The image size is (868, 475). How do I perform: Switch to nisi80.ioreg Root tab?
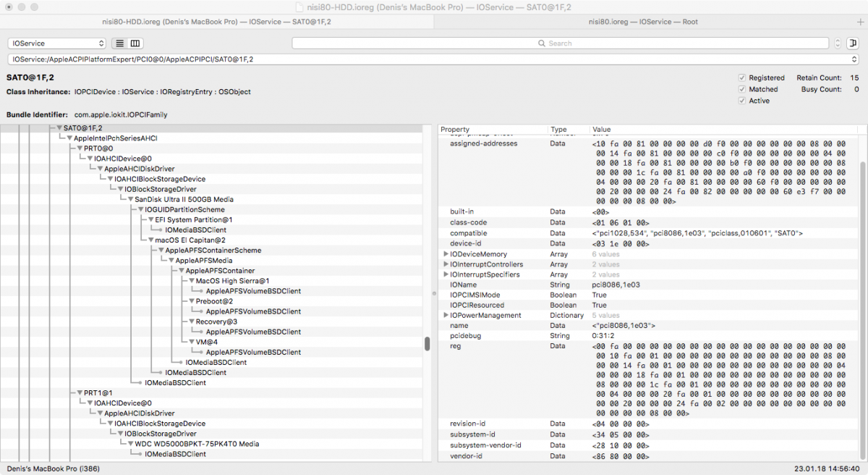[642, 22]
